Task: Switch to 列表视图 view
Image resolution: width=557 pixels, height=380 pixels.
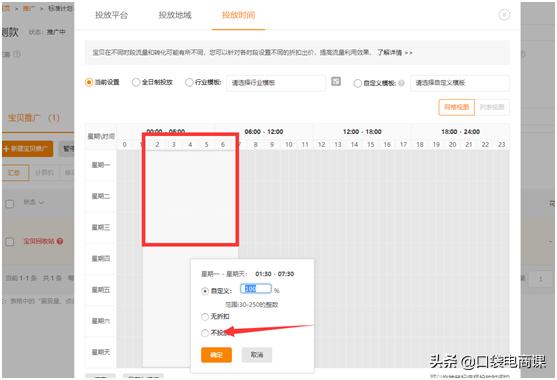Action: (492, 107)
